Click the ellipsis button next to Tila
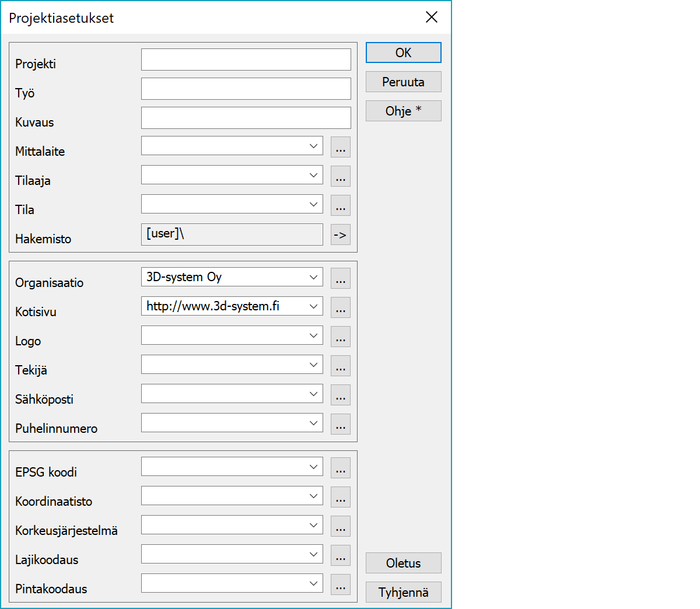Screen dimensions: 700x609 click(341, 205)
